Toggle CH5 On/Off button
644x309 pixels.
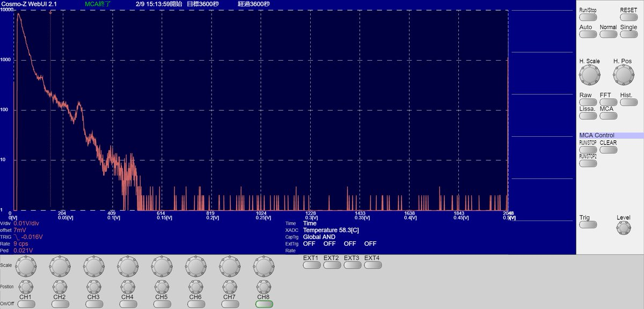tap(162, 304)
